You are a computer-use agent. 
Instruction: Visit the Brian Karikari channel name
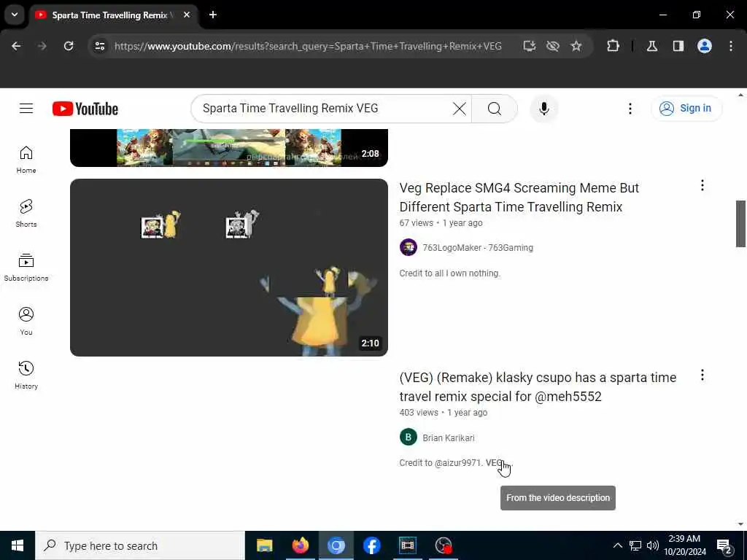click(449, 437)
